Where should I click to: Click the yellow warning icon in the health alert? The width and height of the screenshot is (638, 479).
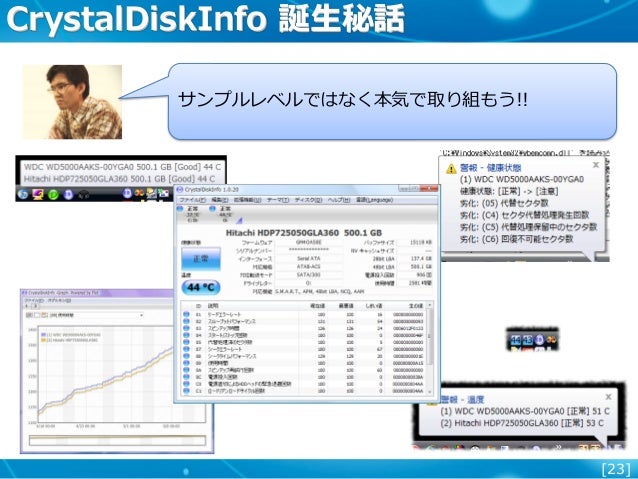point(451,168)
